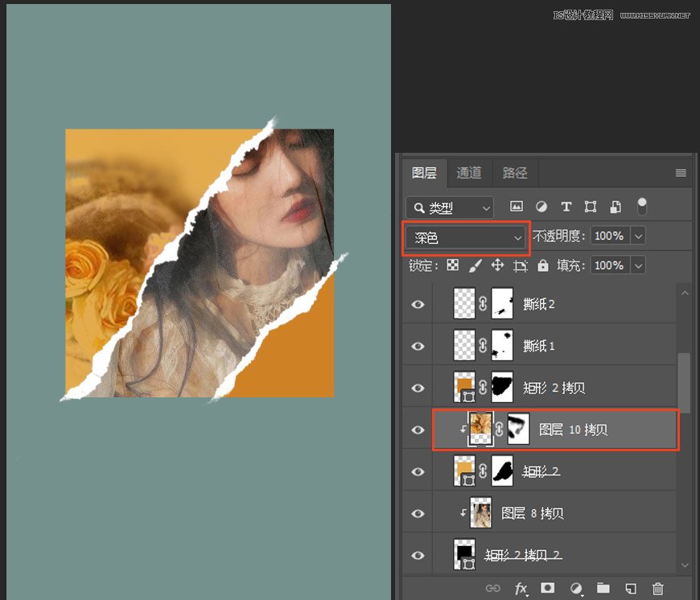The height and width of the screenshot is (600, 700).
Task: Open the 不透明度 opacity dropdown
Action: (640, 236)
